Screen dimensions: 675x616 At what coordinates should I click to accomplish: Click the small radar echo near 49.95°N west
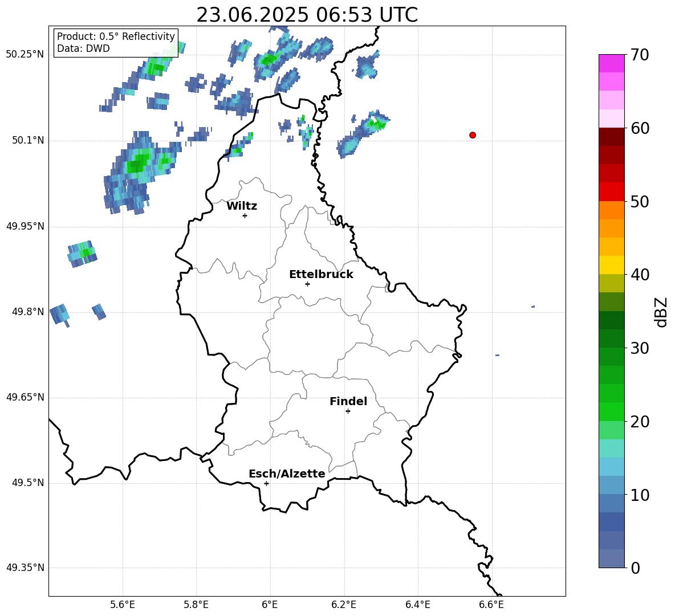pyautogui.click(x=82, y=254)
